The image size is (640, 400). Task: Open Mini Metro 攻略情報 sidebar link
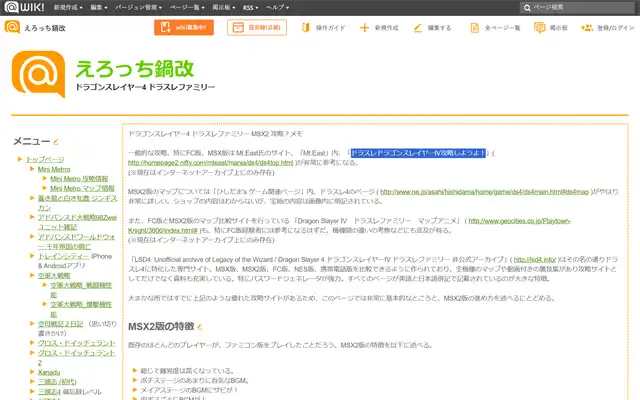coord(79,179)
